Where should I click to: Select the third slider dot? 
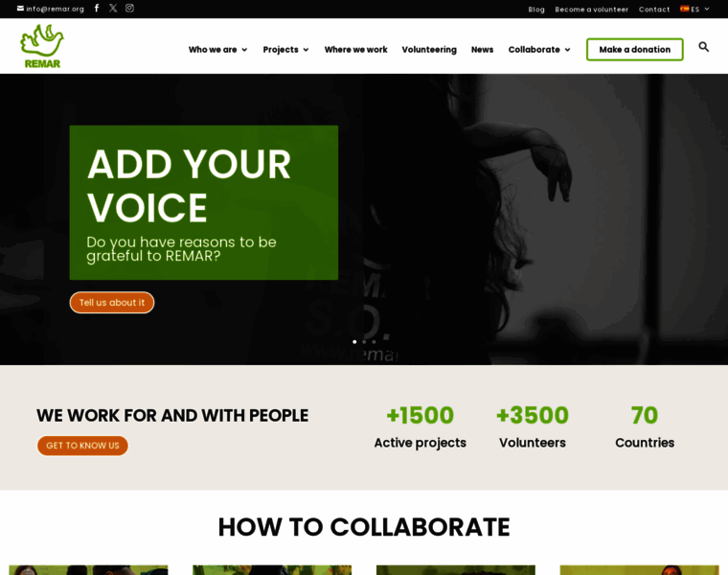[374, 342]
